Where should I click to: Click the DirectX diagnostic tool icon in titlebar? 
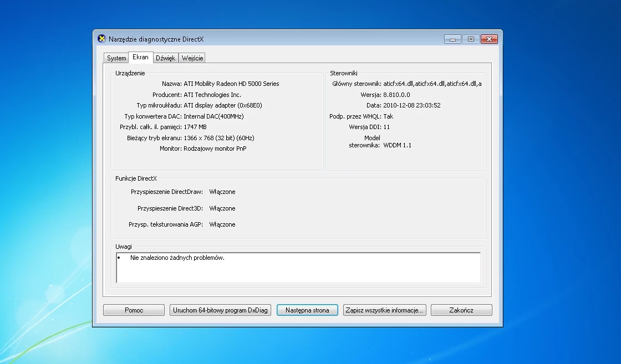point(102,39)
